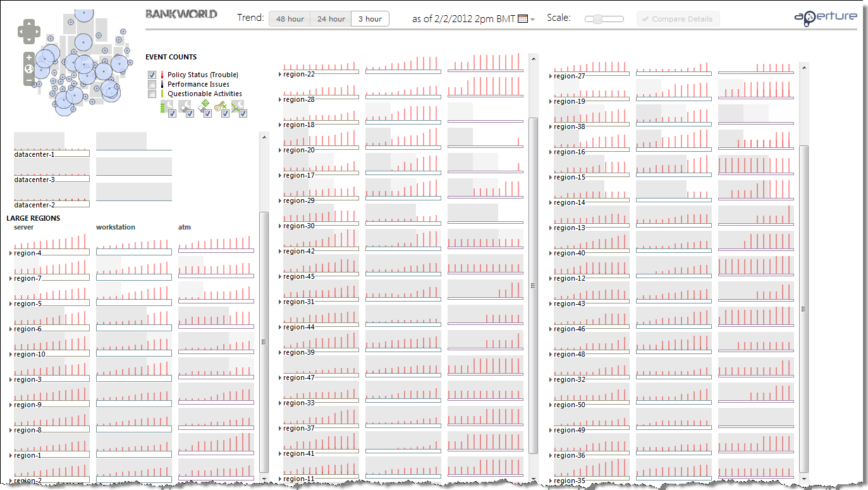Untick the last checkbox in the event icon row
868x490 pixels.
pyautogui.click(x=243, y=113)
